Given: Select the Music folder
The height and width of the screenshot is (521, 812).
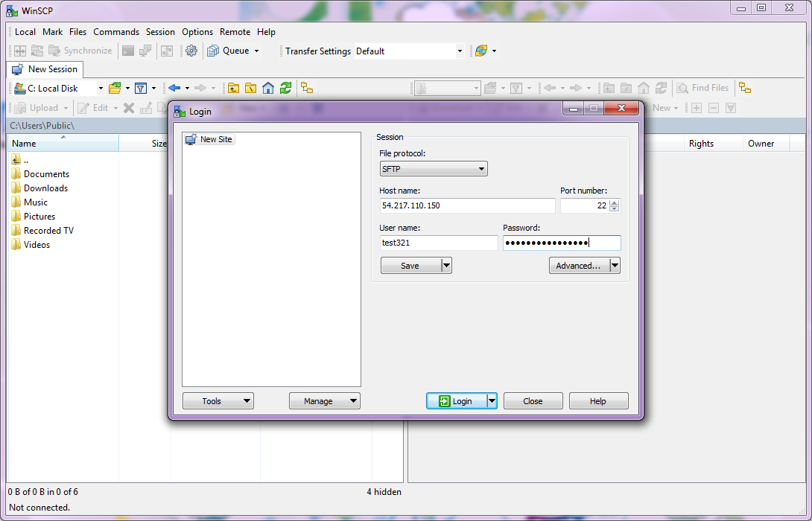Looking at the screenshot, I should 30,202.
